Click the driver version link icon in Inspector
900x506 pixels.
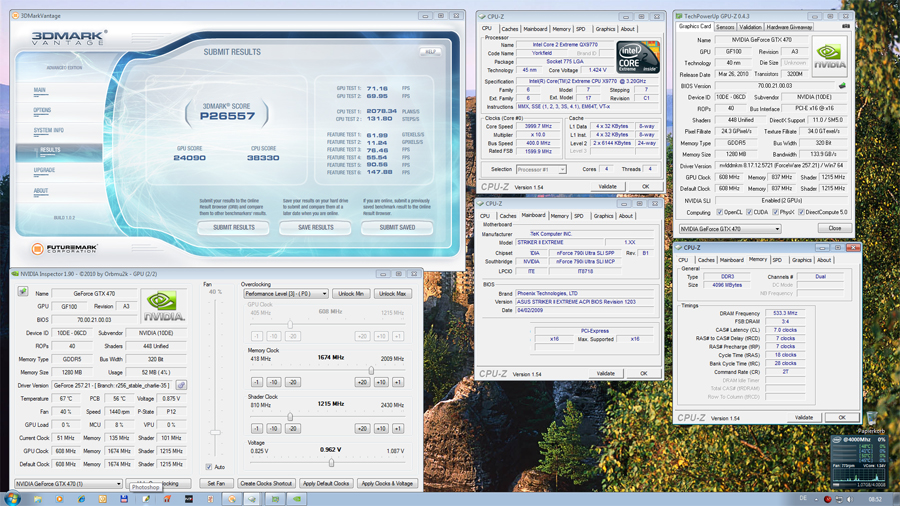181,385
